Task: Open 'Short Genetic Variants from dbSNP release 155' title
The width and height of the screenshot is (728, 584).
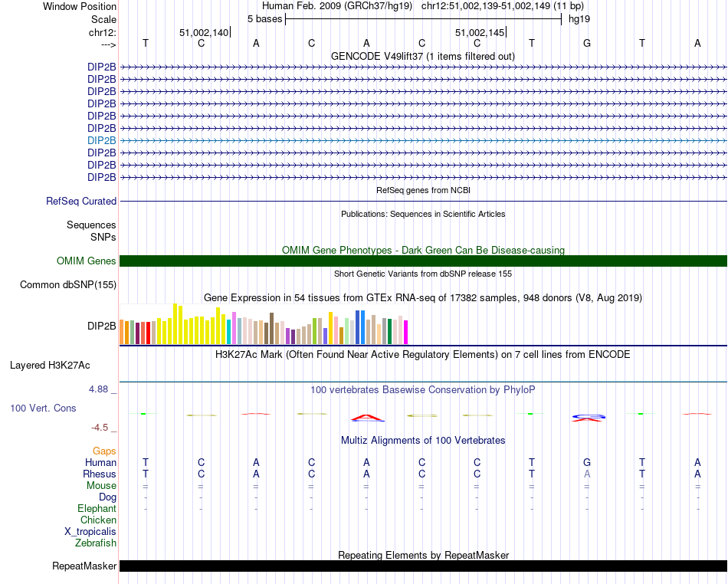Action: click(423, 274)
